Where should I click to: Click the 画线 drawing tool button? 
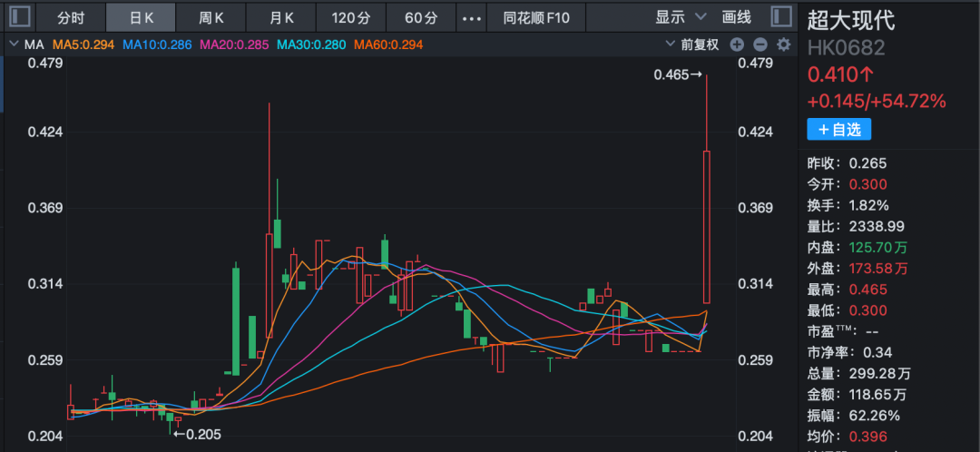point(737,17)
